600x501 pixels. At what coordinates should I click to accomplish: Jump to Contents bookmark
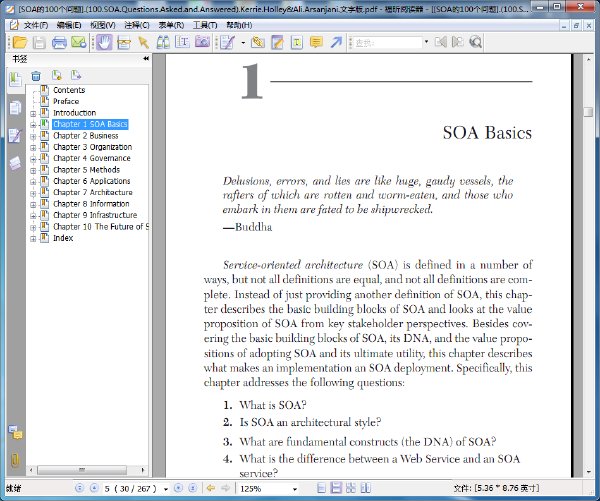(x=69, y=90)
